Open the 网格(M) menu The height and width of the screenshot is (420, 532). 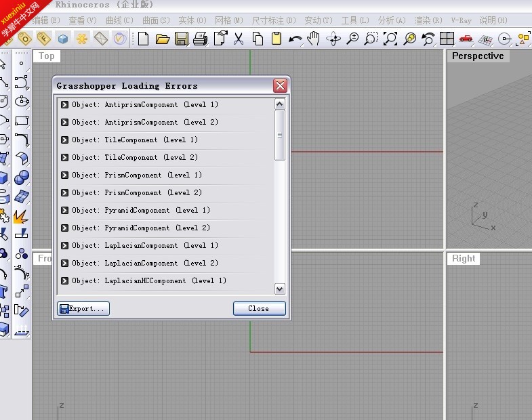pos(229,20)
